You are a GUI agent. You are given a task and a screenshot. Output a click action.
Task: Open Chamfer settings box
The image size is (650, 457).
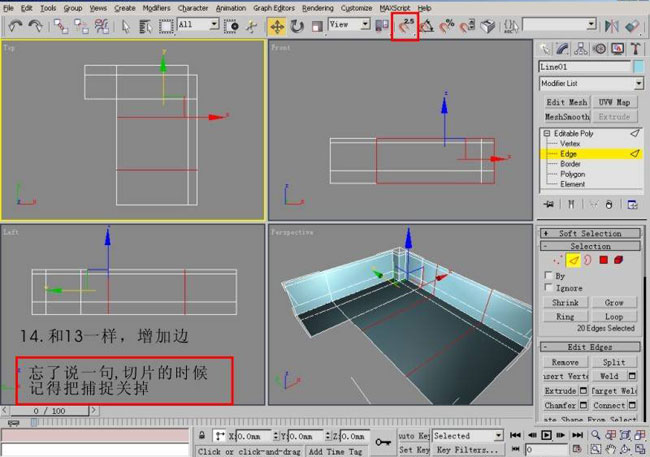[x=583, y=405]
